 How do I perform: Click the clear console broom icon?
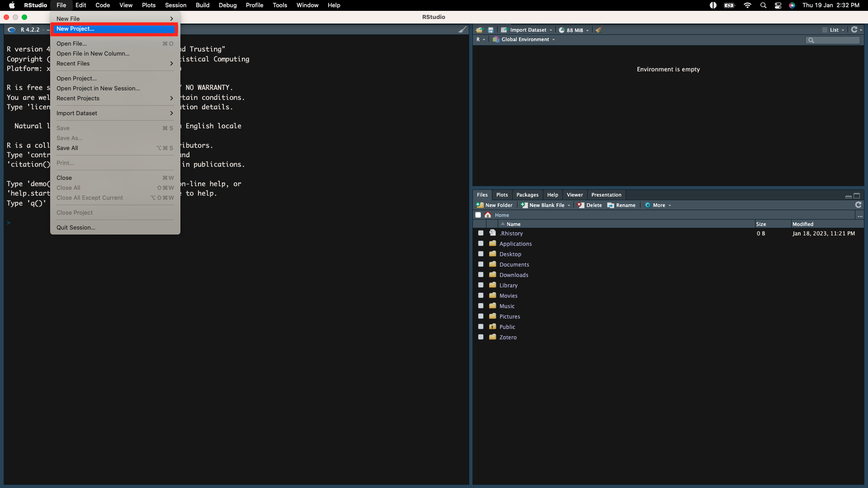462,30
